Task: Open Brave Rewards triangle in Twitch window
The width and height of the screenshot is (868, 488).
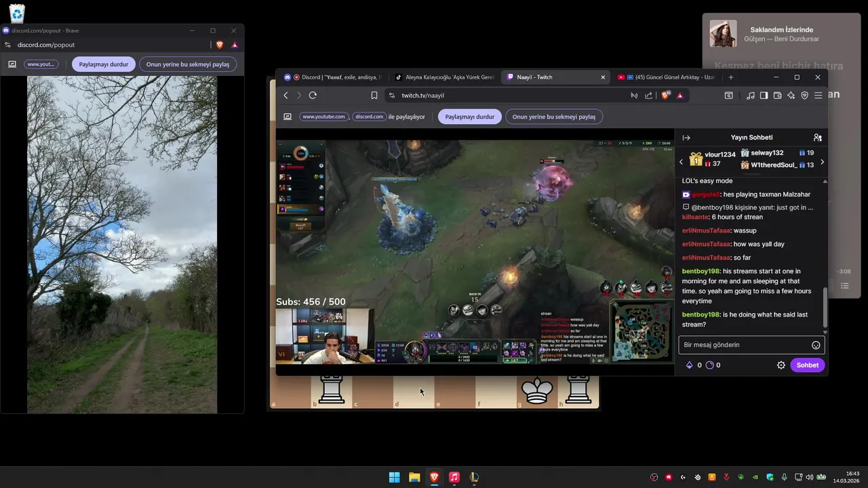Action: click(680, 96)
